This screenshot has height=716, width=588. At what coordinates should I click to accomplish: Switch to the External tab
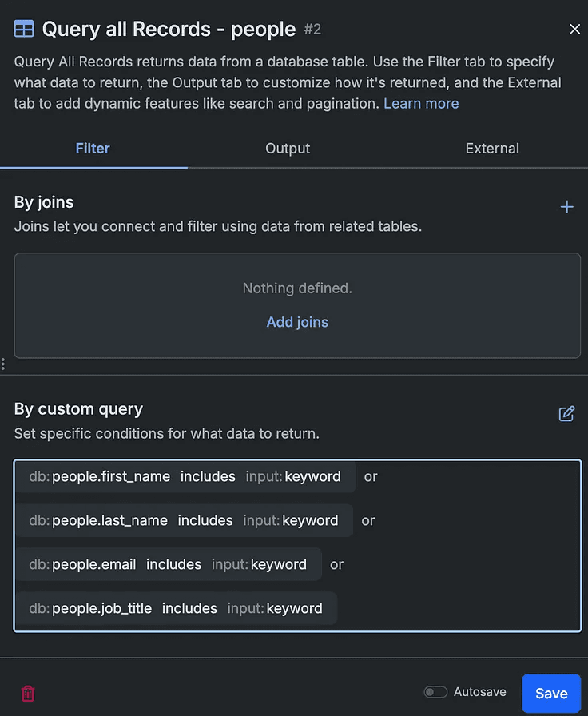492,149
